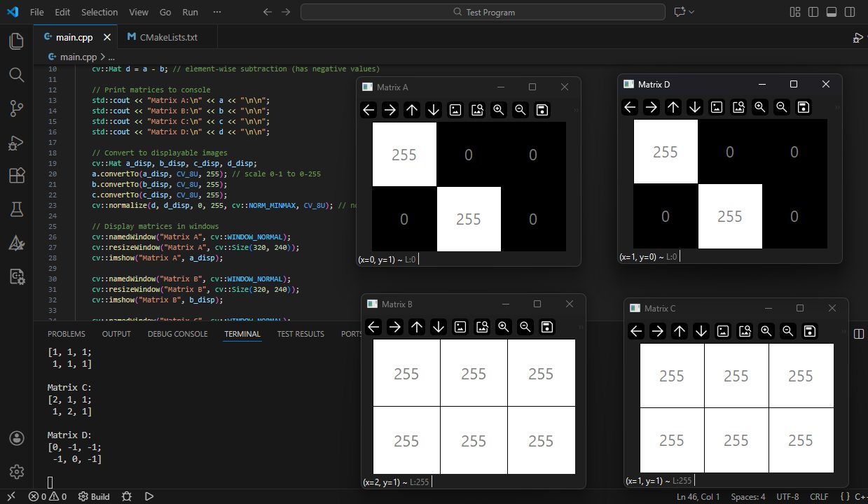Toggle secondary side bar layout button
This screenshot has width=868, height=504.
[850, 12]
